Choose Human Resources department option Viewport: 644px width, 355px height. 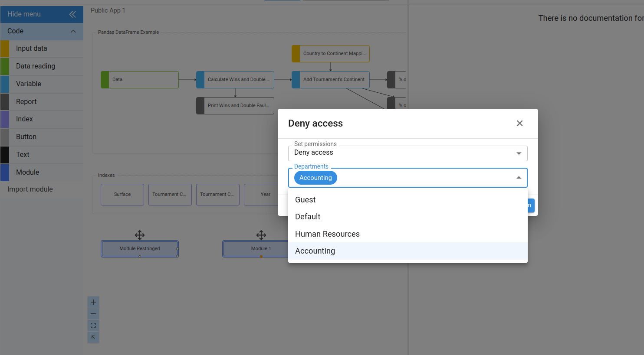pos(327,234)
